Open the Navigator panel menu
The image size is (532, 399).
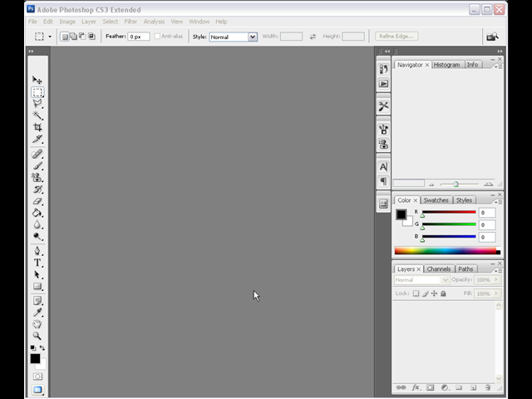tap(499, 66)
